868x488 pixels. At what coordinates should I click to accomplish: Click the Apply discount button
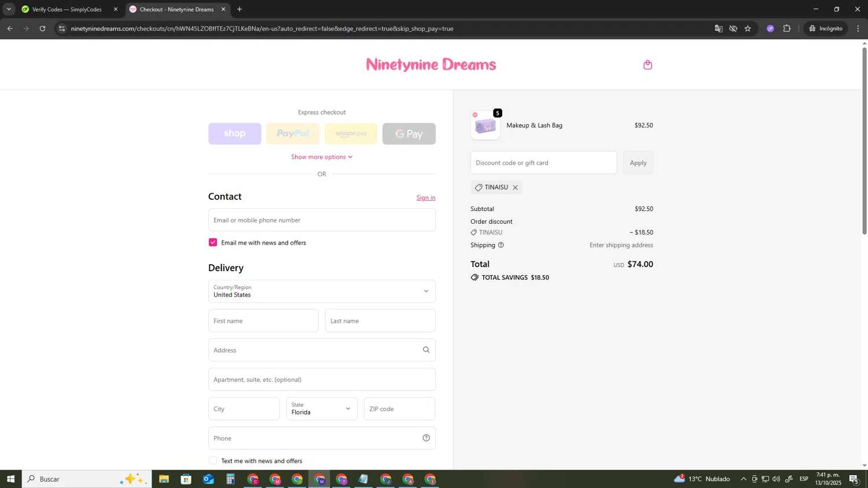coord(638,162)
